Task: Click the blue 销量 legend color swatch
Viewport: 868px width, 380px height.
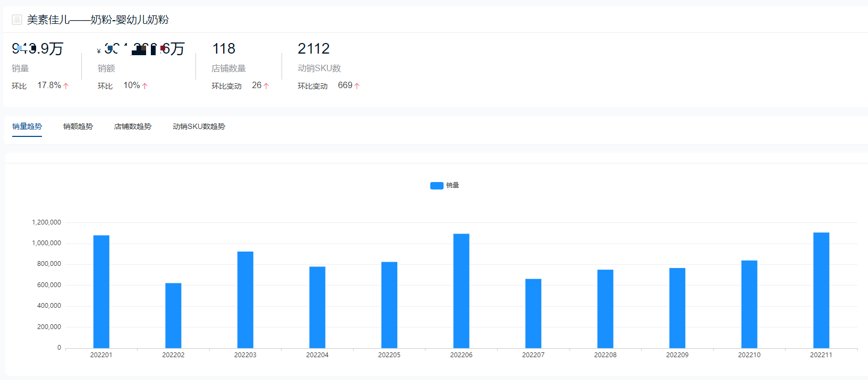Action: point(437,185)
